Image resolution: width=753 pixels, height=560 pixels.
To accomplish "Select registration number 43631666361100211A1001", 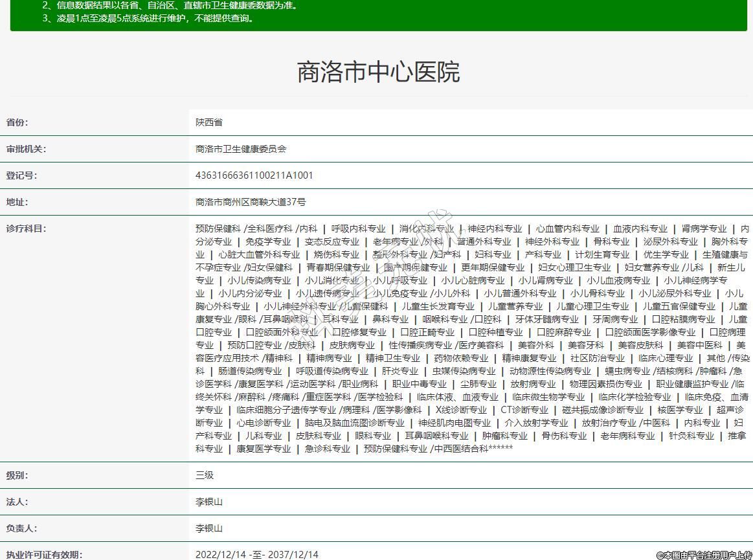I will click(254, 175).
